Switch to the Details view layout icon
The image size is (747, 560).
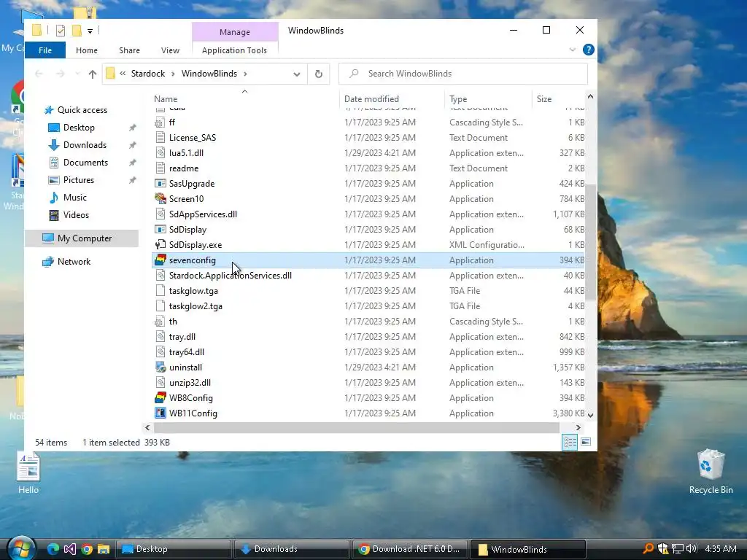tap(570, 443)
